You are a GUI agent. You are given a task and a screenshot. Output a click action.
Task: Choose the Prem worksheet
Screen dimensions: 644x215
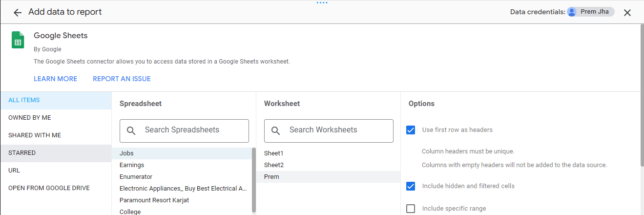pos(328,177)
